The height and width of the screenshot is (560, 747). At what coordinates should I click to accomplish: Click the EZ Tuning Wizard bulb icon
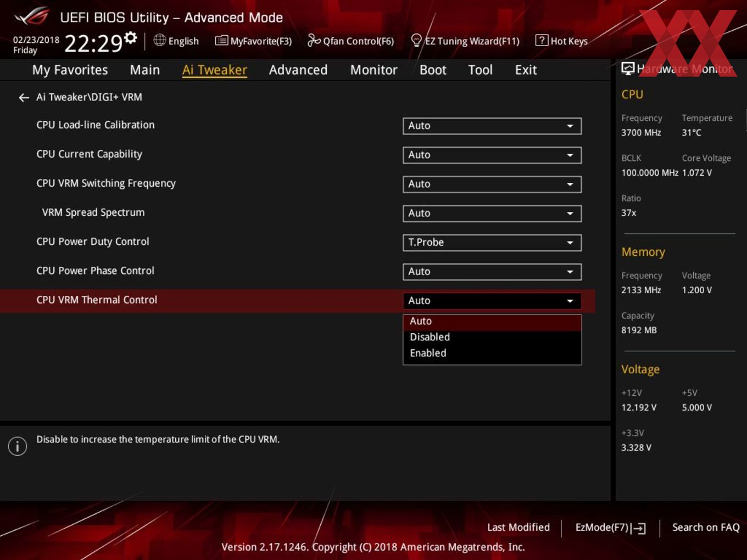click(416, 40)
